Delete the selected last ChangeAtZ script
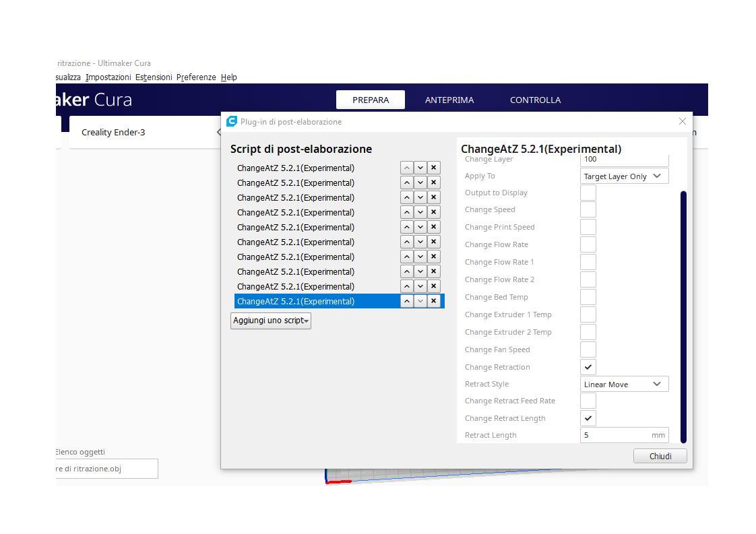 tap(434, 301)
